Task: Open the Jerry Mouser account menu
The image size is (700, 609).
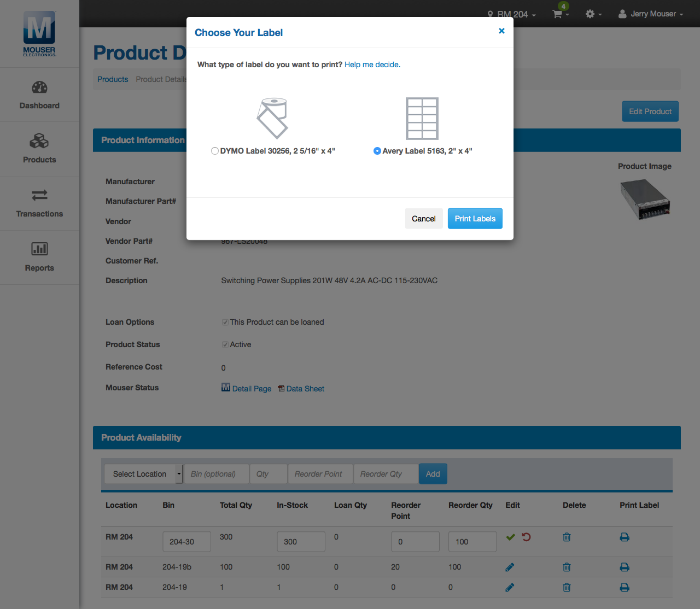Action: tap(650, 14)
